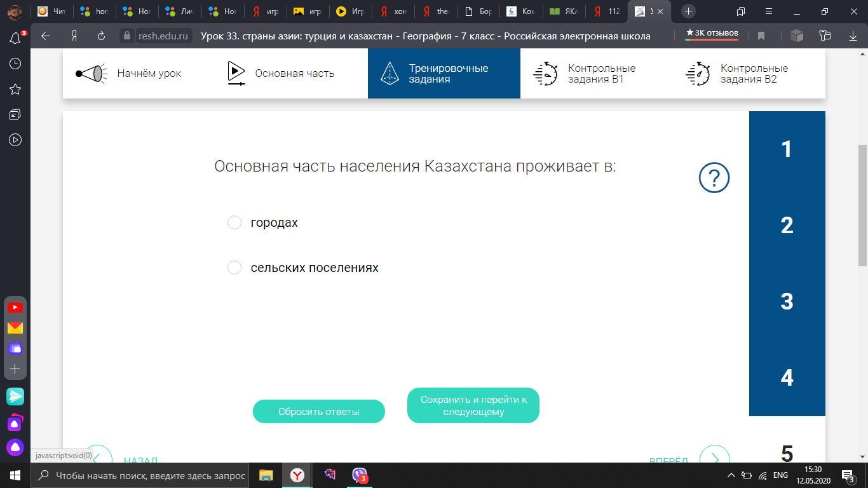Switch to the "Чит" browser tab

tap(52, 11)
